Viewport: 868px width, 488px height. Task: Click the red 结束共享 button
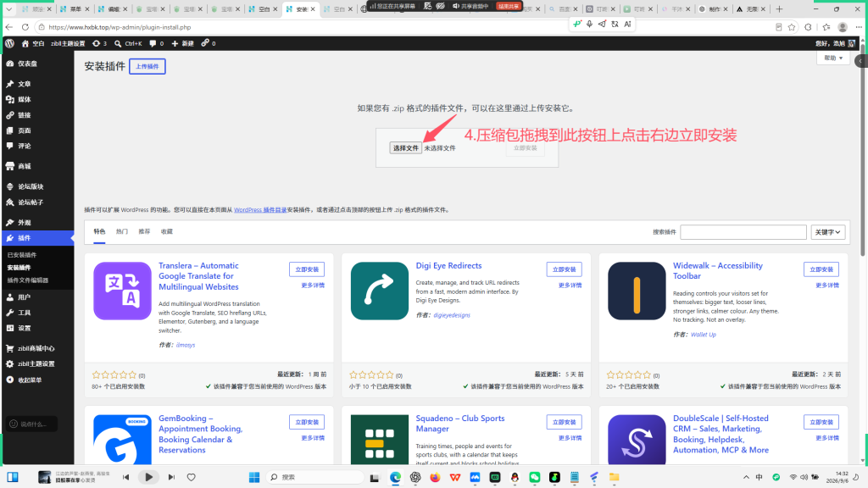[x=509, y=6]
